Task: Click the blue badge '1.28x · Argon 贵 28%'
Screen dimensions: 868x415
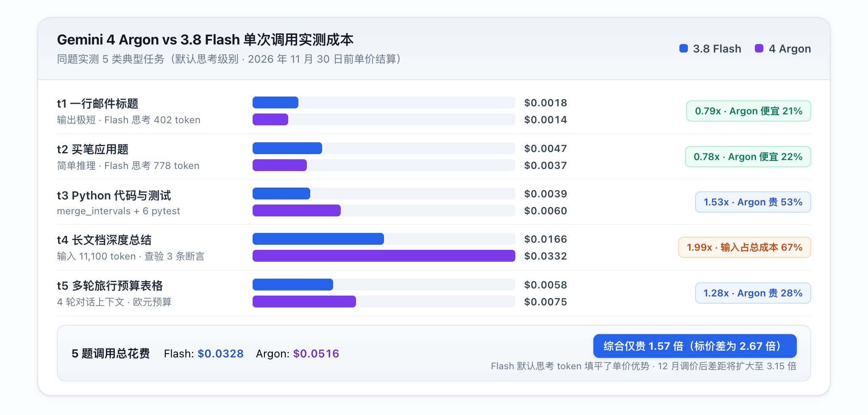Action: coord(753,293)
